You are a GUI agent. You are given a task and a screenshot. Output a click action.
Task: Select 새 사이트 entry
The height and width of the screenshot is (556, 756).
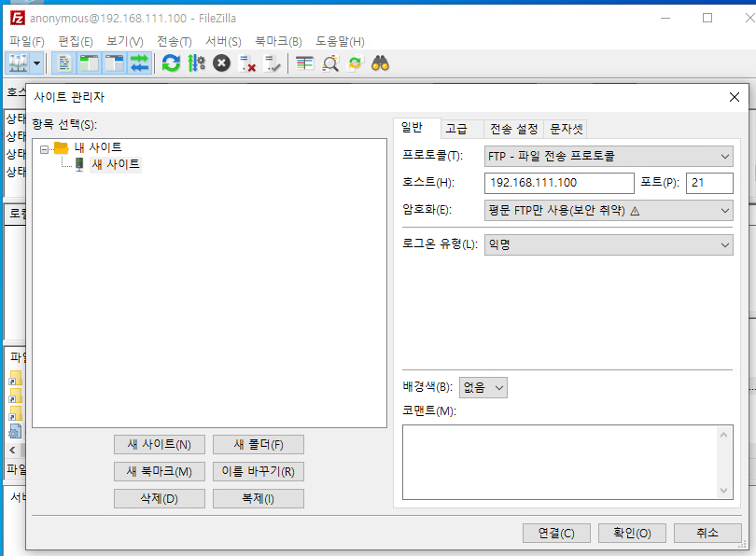click(116, 164)
